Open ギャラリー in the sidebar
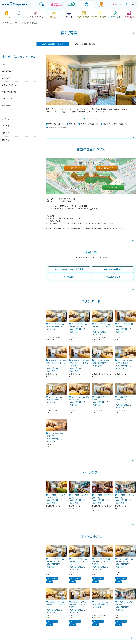The width and height of the screenshot is (138, 644). 19,126
